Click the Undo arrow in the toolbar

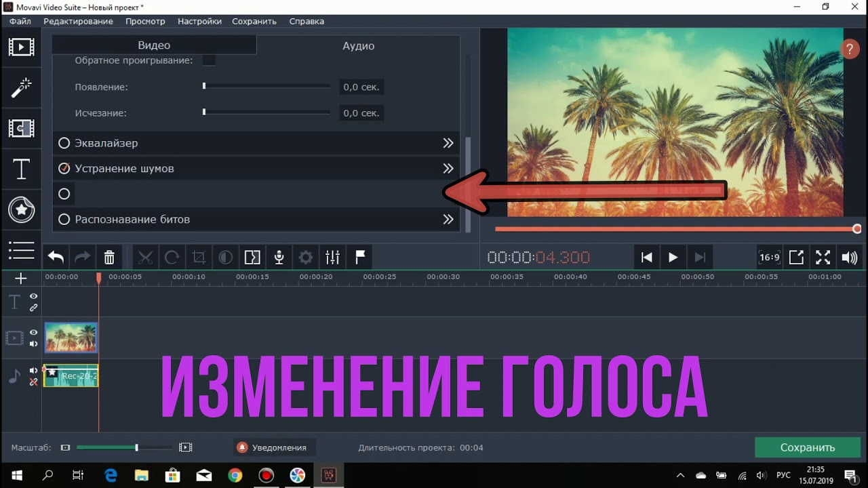point(56,258)
